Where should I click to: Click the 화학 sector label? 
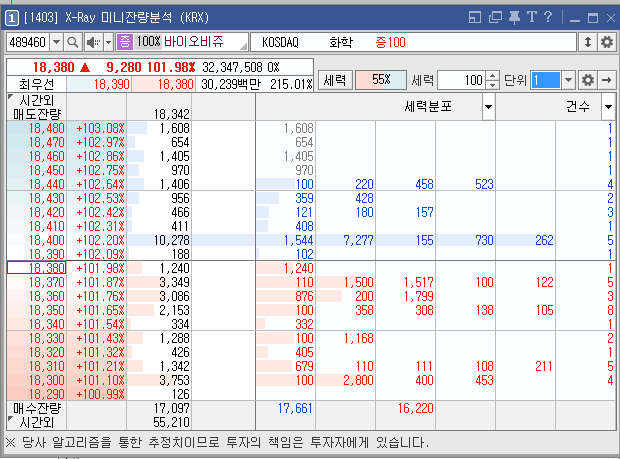[341, 42]
